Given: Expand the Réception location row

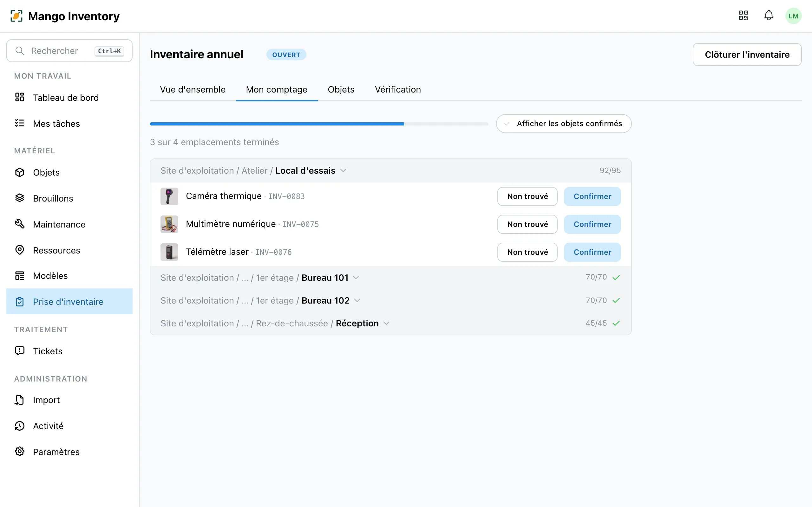Looking at the screenshot, I should pos(390,323).
